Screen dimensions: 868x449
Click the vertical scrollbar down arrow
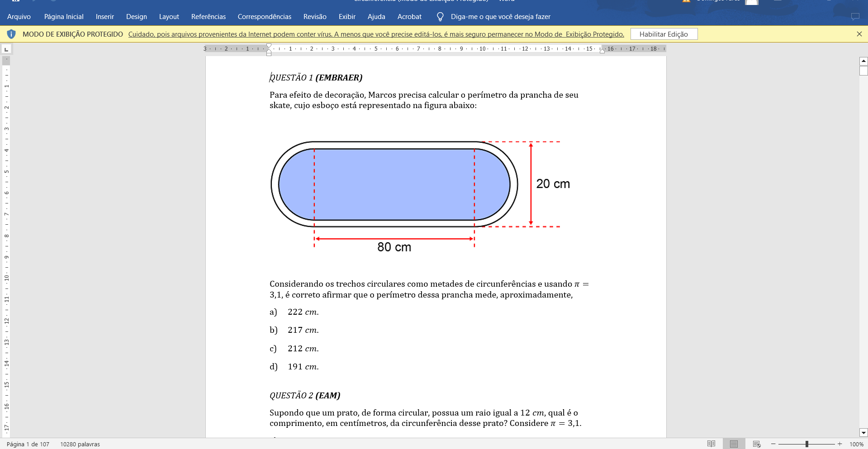coord(863,433)
